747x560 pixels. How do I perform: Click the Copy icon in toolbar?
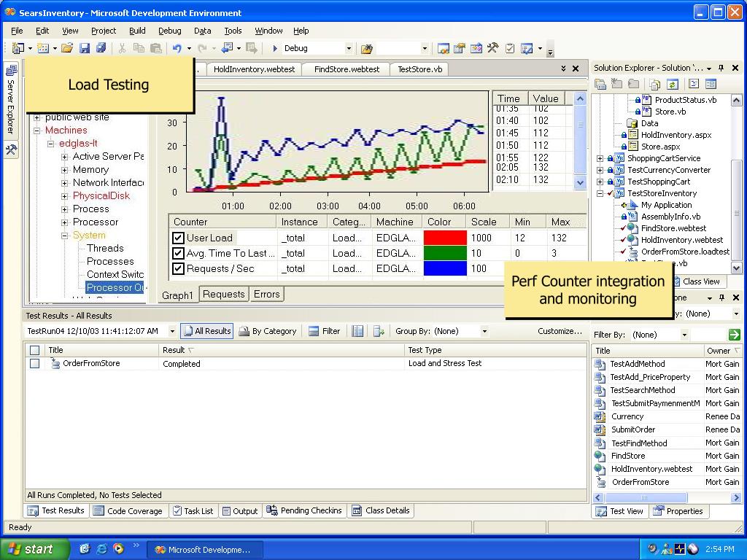[139, 48]
